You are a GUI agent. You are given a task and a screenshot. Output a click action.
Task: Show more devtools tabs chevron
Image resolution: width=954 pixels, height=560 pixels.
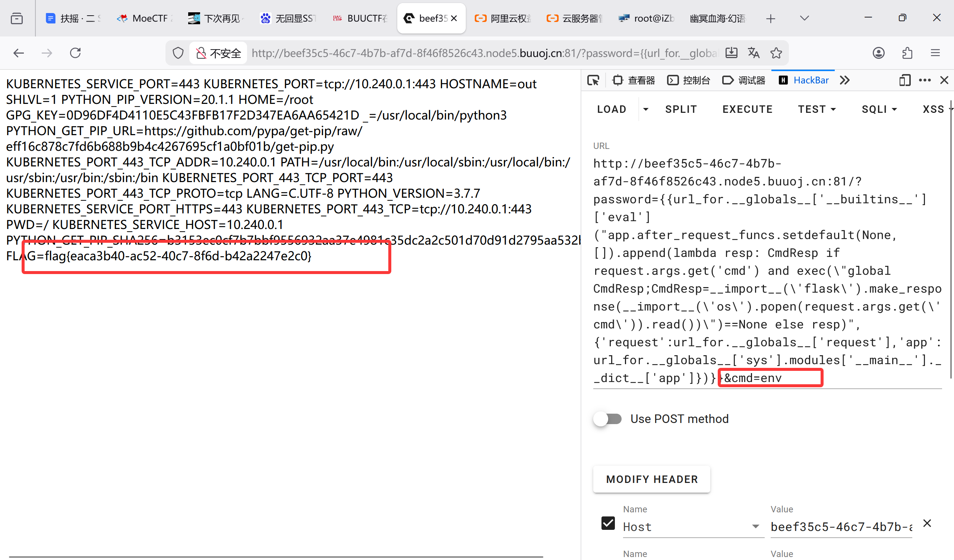click(844, 80)
